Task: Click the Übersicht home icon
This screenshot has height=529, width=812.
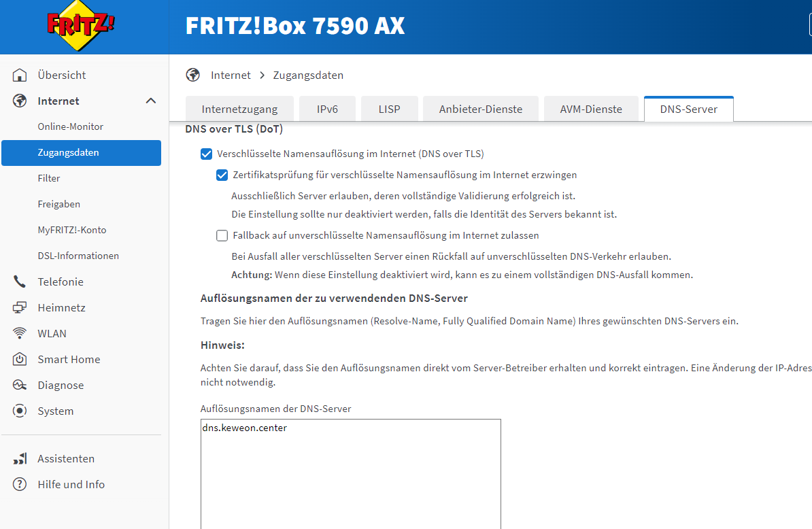Action: [20, 75]
